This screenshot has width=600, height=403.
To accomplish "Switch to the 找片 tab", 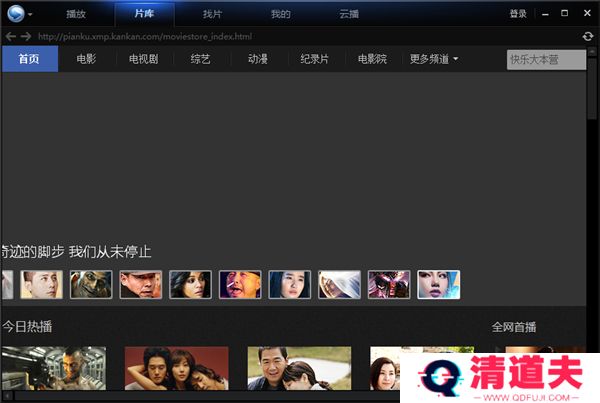I will pyautogui.click(x=213, y=14).
